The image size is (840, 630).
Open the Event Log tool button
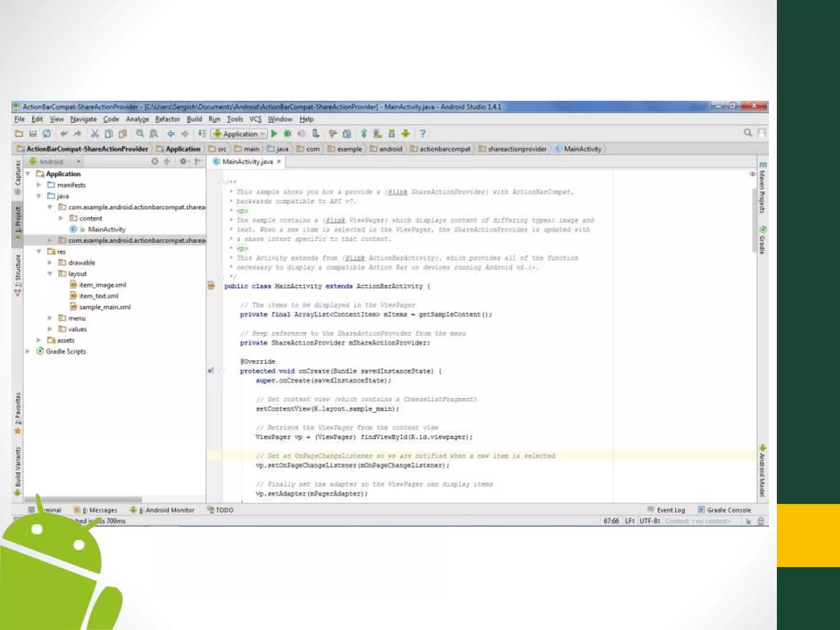667,510
